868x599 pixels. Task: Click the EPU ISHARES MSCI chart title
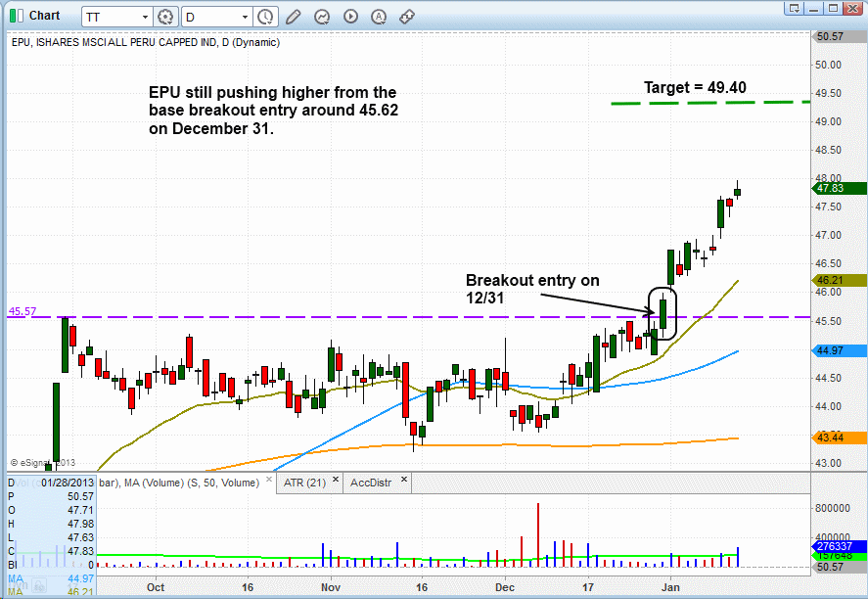point(146,43)
